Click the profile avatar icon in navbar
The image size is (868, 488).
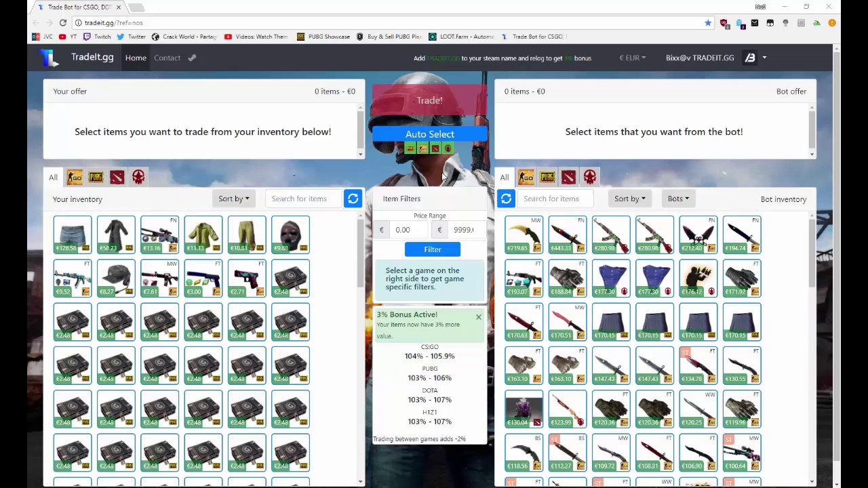750,58
